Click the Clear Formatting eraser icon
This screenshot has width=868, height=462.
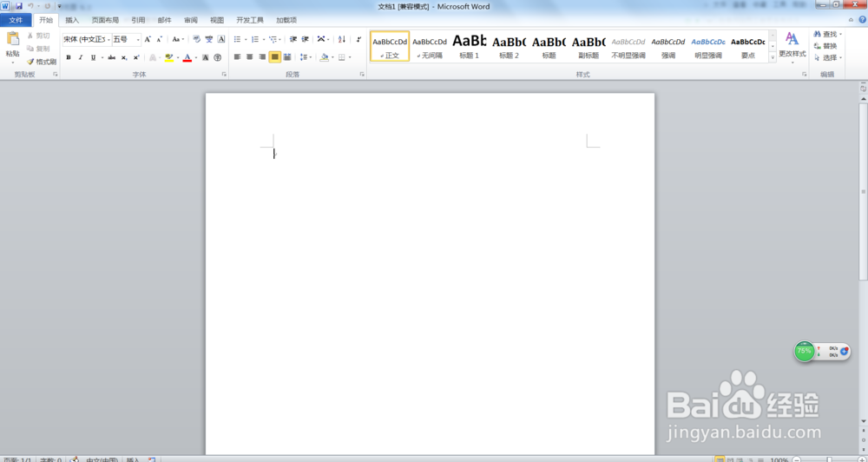196,39
